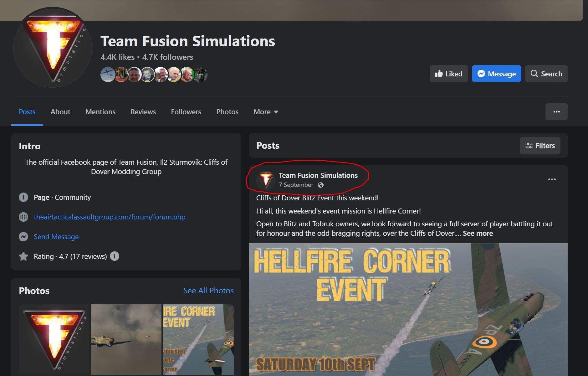The width and height of the screenshot is (588, 376).
Task: Open the rating info icon beside 17 reviews
Action: click(115, 256)
